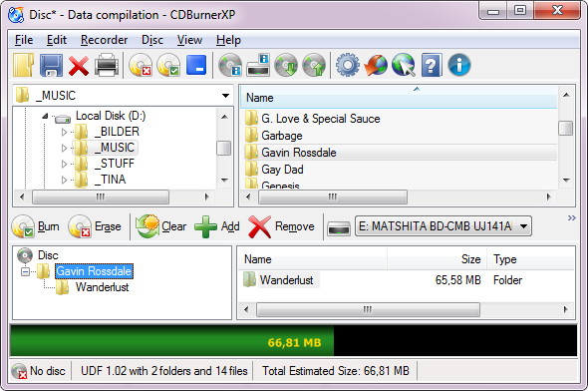
Task: Click the Erase button
Action: pyautogui.click(x=95, y=226)
